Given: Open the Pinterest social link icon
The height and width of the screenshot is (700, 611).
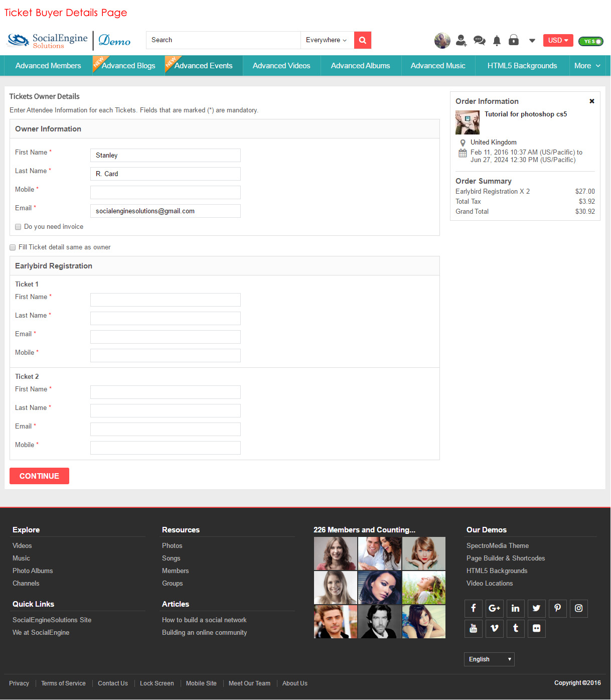Looking at the screenshot, I should pyautogui.click(x=557, y=608).
